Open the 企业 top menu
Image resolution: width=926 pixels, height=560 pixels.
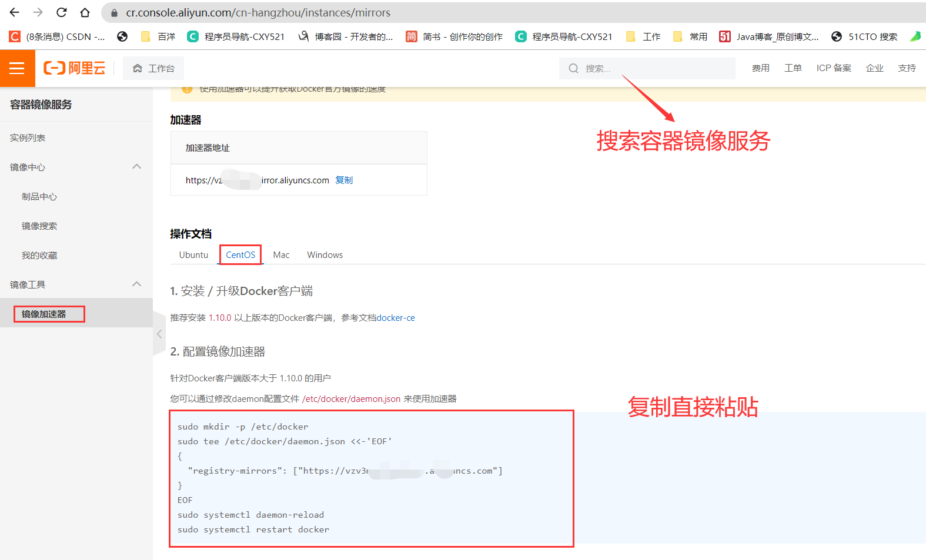pyautogui.click(x=875, y=68)
